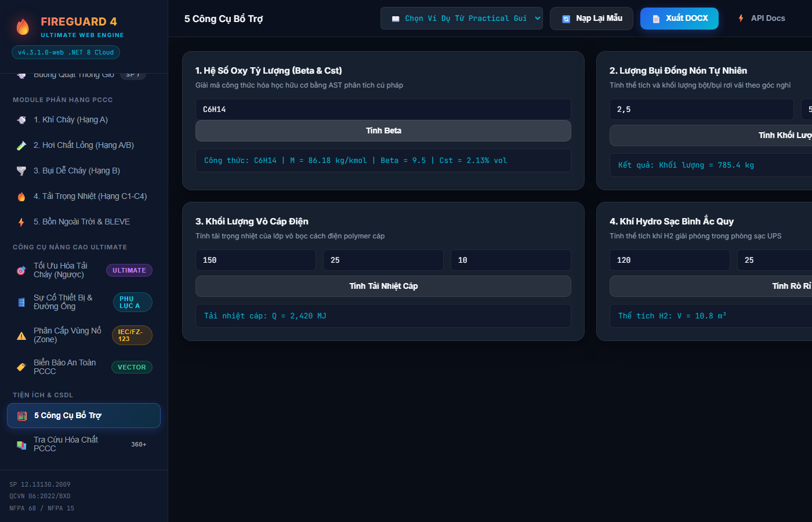Select Phân Cấp Vùng Nổ (Zone)
This screenshot has height=522, width=812.
[x=84, y=335]
